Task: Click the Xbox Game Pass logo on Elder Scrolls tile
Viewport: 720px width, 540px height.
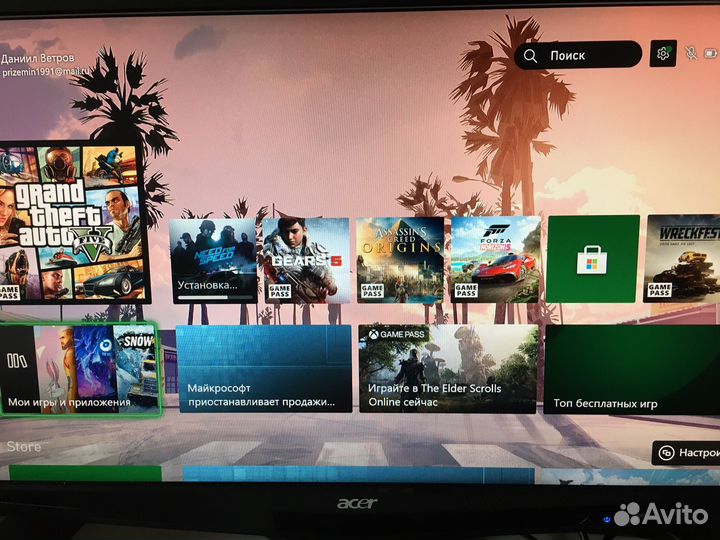Action: (397, 334)
